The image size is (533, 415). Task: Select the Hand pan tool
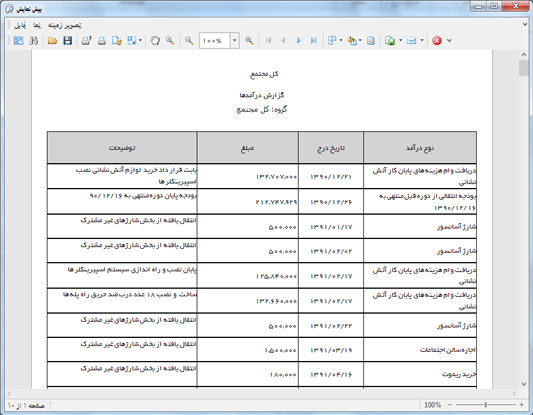click(x=155, y=41)
